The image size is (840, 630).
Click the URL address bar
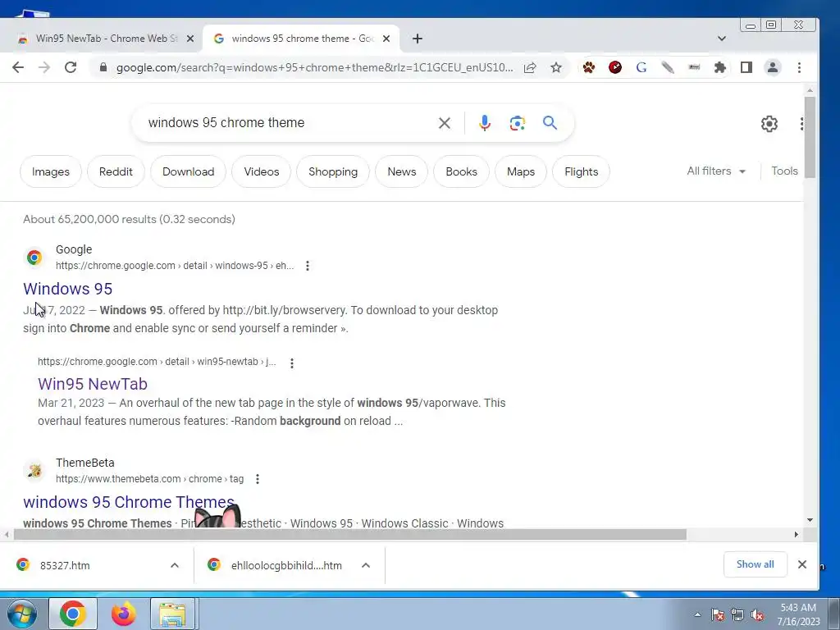314,67
